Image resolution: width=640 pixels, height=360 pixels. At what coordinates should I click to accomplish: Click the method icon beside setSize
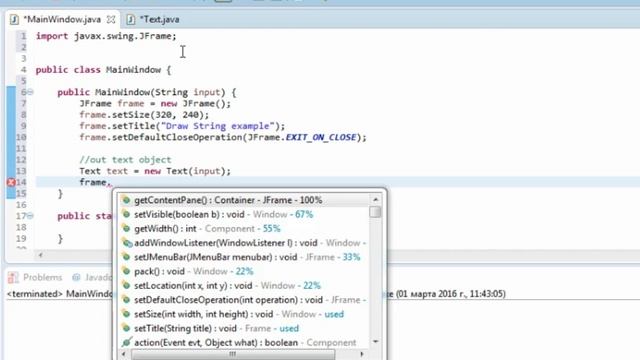(127, 314)
